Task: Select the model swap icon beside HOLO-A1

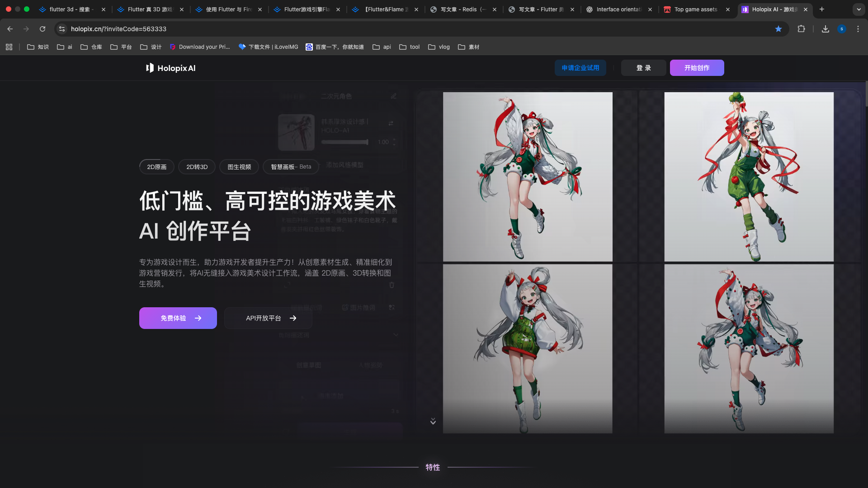Action: point(390,122)
